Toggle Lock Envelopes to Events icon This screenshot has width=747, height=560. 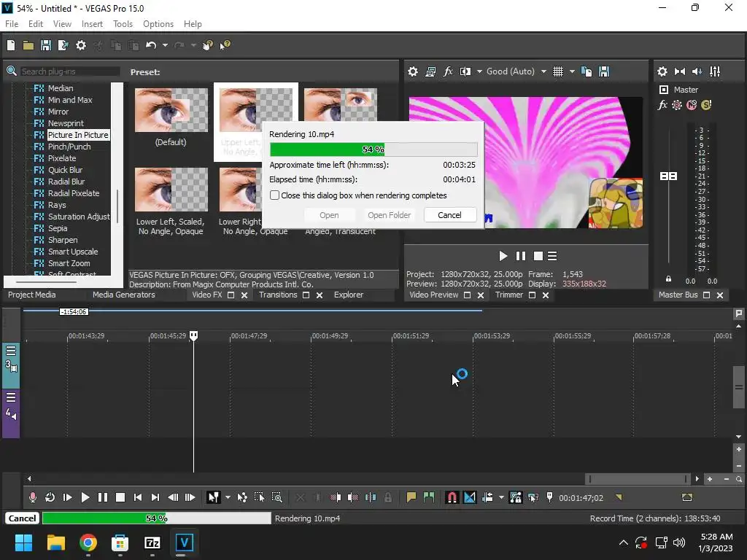point(516,497)
